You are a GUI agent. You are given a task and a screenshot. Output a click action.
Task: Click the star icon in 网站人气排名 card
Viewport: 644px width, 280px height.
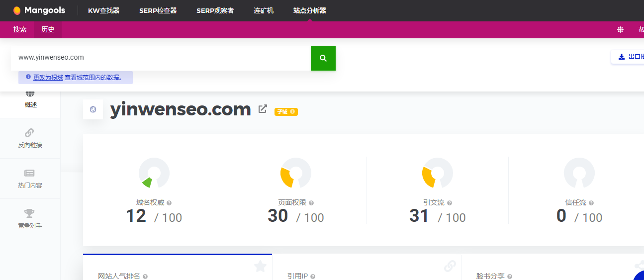click(x=261, y=267)
